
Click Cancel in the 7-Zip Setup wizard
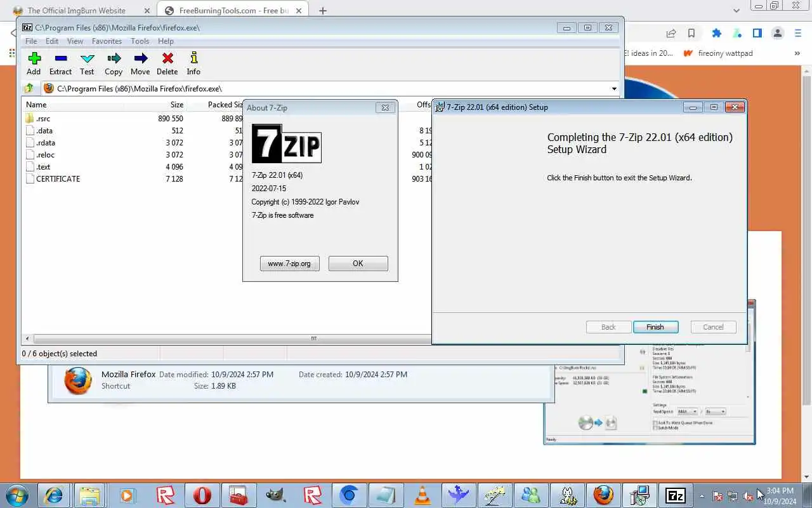pyautogui.click(x=713, y=327)
